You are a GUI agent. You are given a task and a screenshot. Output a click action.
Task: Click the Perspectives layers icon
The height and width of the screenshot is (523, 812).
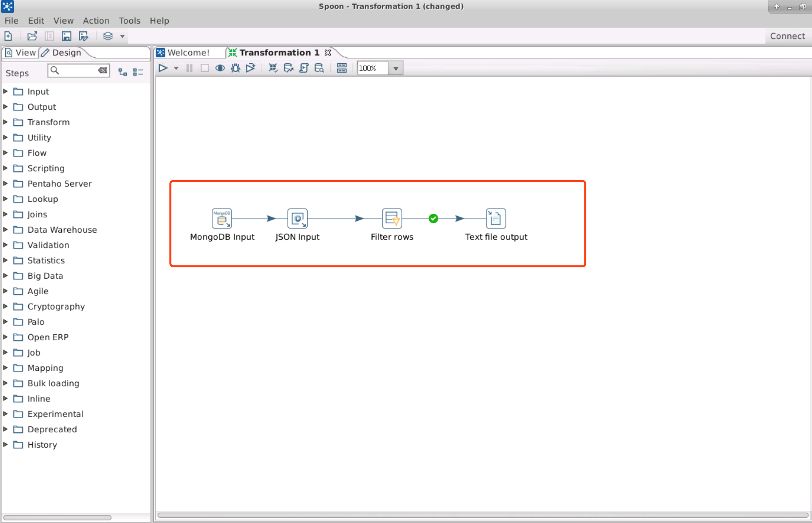pyautogui.click(x=108, y=36)
